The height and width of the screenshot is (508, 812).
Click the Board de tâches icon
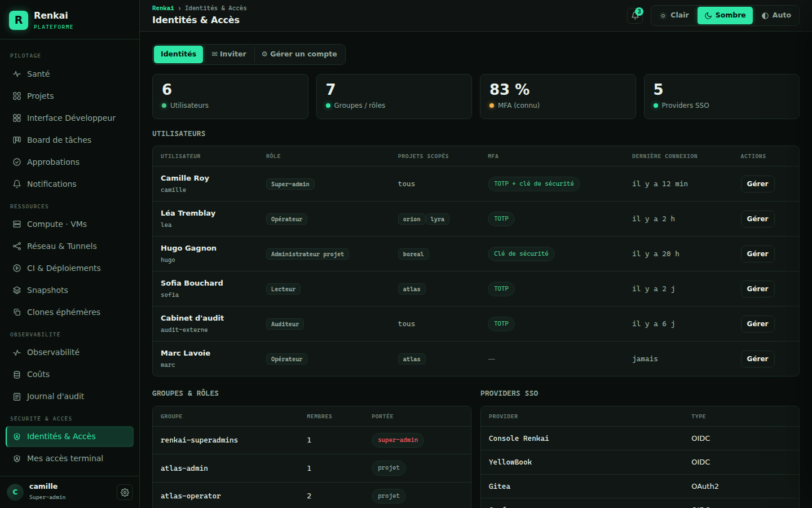click(x=17, y=140)
